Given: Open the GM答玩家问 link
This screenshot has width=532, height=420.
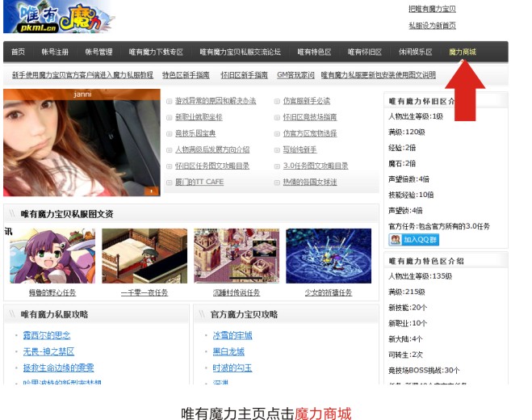Looking at the screenshot, I should click(295, 75).
